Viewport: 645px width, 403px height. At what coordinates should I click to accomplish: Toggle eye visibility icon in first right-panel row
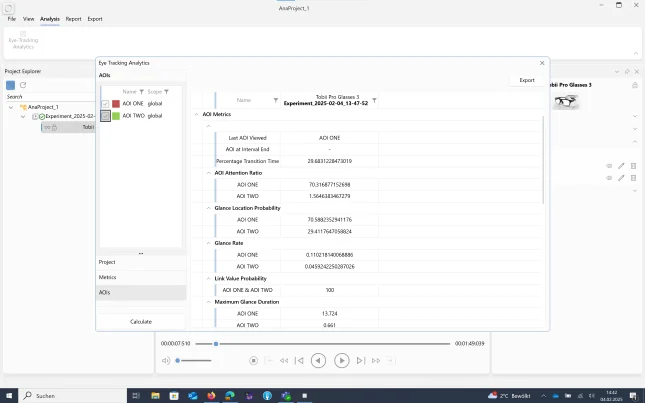click(x=609, y=166)
